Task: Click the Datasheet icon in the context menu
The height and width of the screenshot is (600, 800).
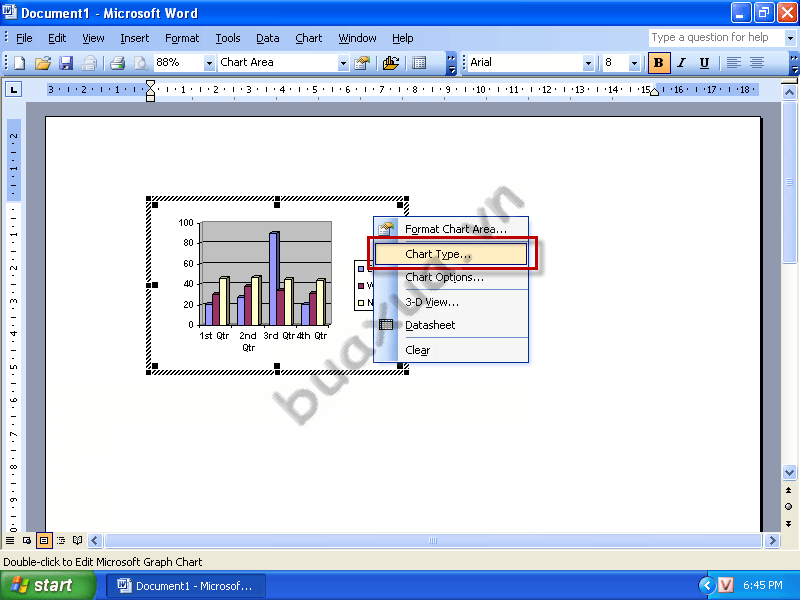Action: point(386,324)
